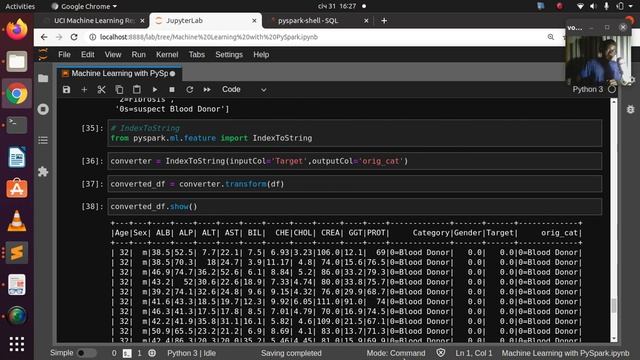This screenshot has width=640, height=360.
Task: Open VLC media player from the dock
Action: point(17,221)
